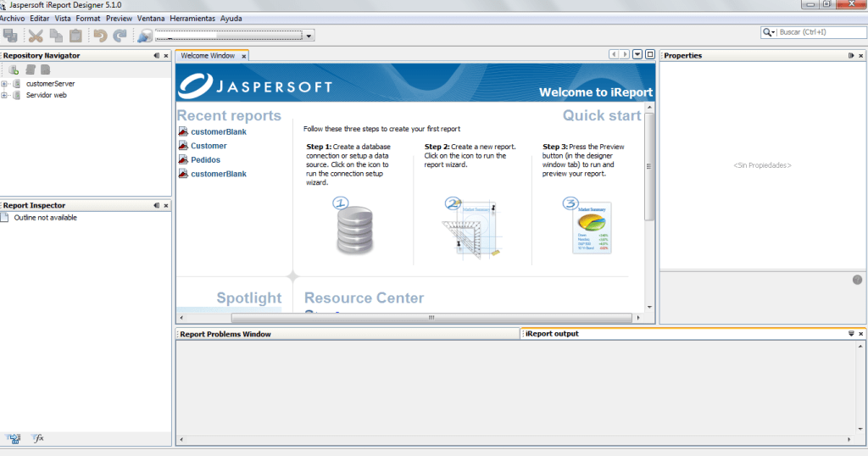Minimize the Properties panel to the side
The width and height of the screenshot is (868, 456).
(x=851, y=56)
